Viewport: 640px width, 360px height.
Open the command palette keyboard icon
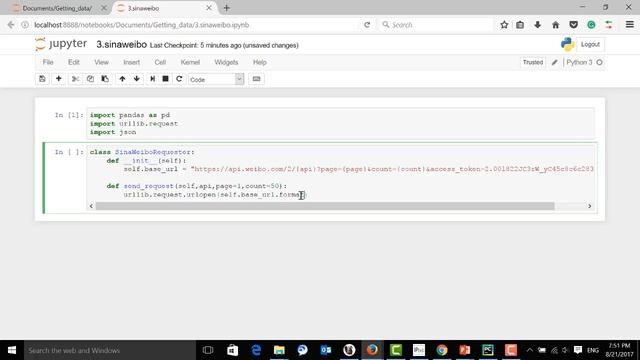coord(256,79)
